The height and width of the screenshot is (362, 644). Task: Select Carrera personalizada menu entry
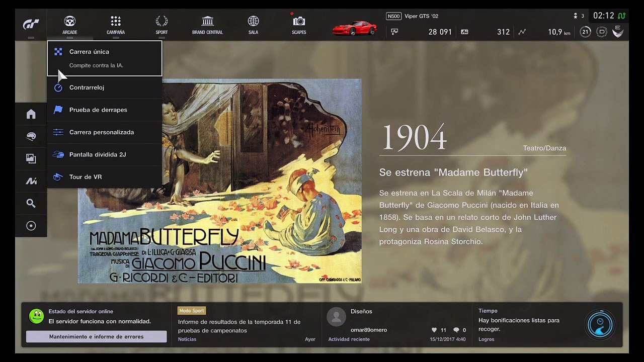tap(105, 132)
